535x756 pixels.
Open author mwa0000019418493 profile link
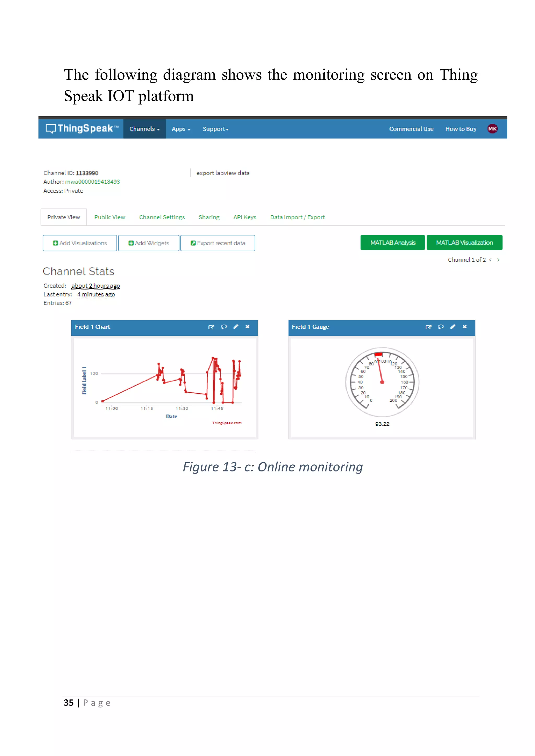[92, 181]
